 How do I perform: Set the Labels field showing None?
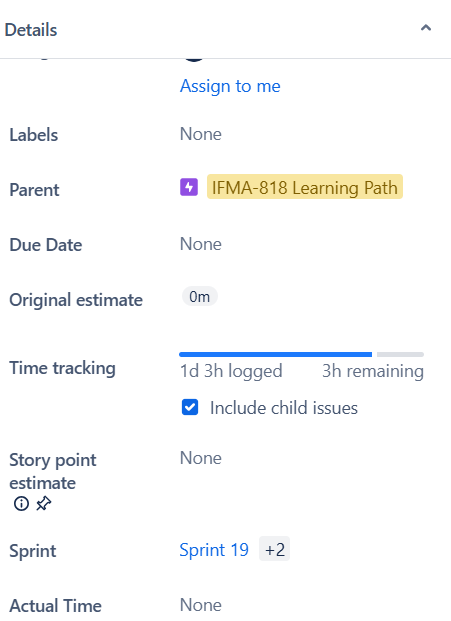[x=201, y=134]
